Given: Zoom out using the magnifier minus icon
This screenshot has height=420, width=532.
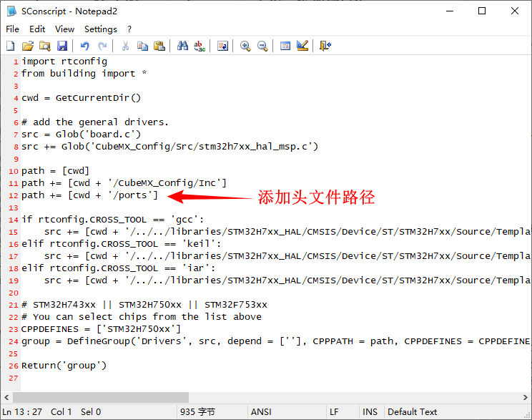Looking at the screenshot, I should click(x=262, y=46).
